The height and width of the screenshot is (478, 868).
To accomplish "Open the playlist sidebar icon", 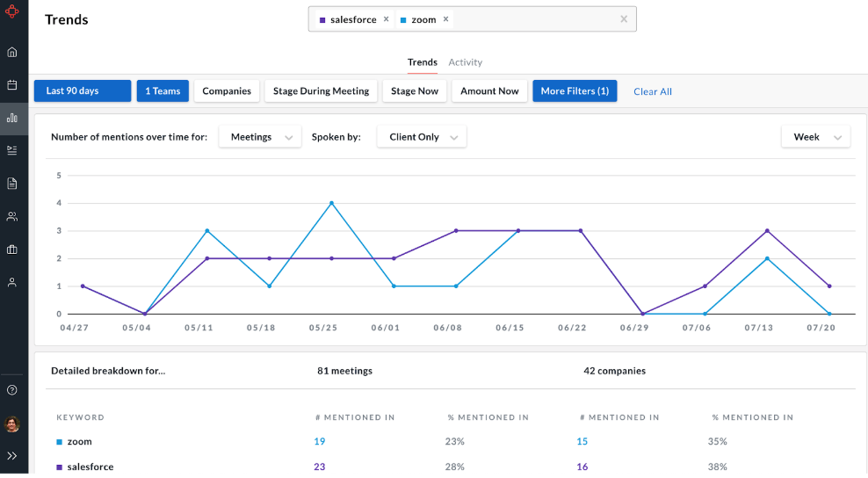I will pos(12,150).
